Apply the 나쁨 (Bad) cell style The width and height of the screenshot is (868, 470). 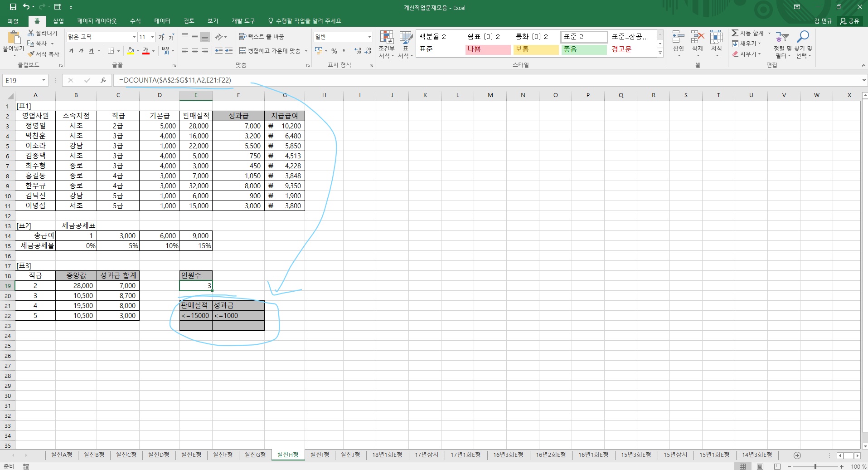pyautogui.click(x=488, y=49)
